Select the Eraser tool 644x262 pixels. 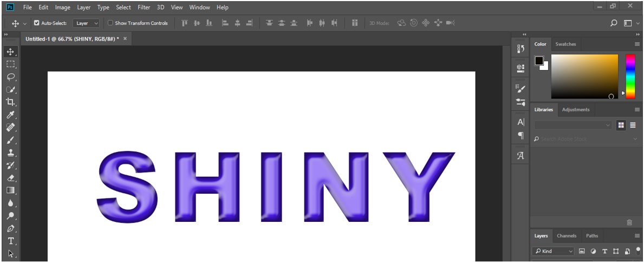pyautogui.click(x=10, y=178)
